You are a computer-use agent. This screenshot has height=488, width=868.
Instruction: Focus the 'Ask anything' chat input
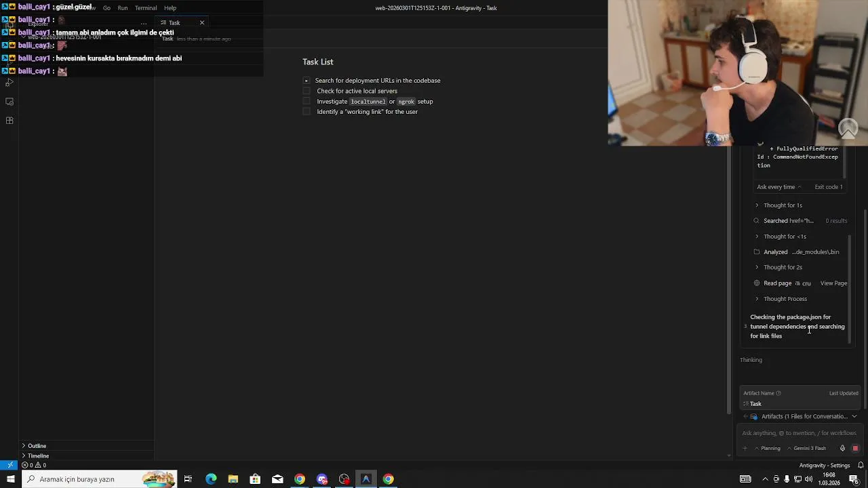[799, 433]
